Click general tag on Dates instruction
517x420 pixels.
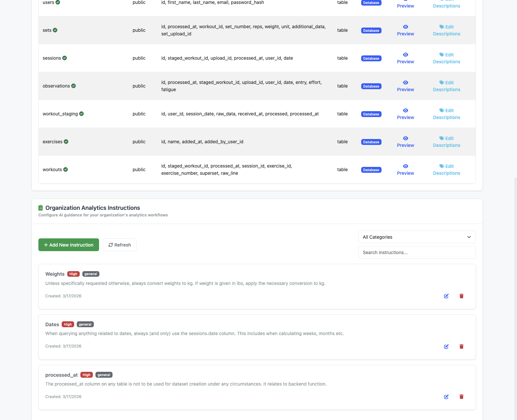pos(85,325)
